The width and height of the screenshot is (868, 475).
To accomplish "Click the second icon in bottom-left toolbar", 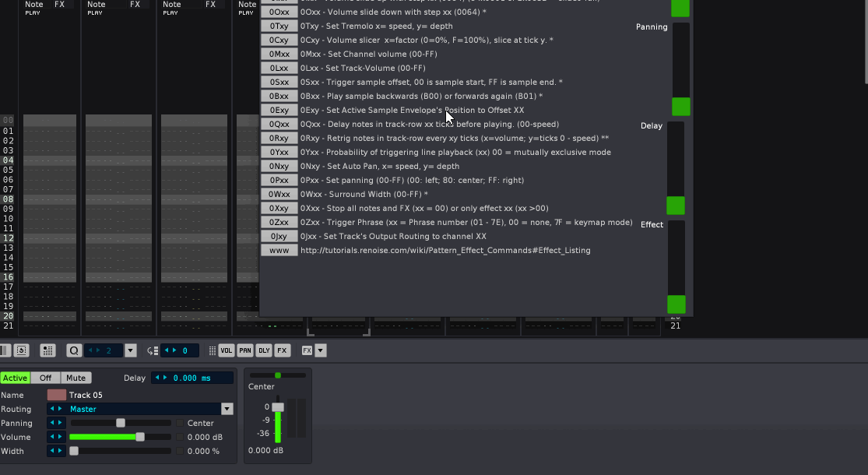I will [22, 350].
